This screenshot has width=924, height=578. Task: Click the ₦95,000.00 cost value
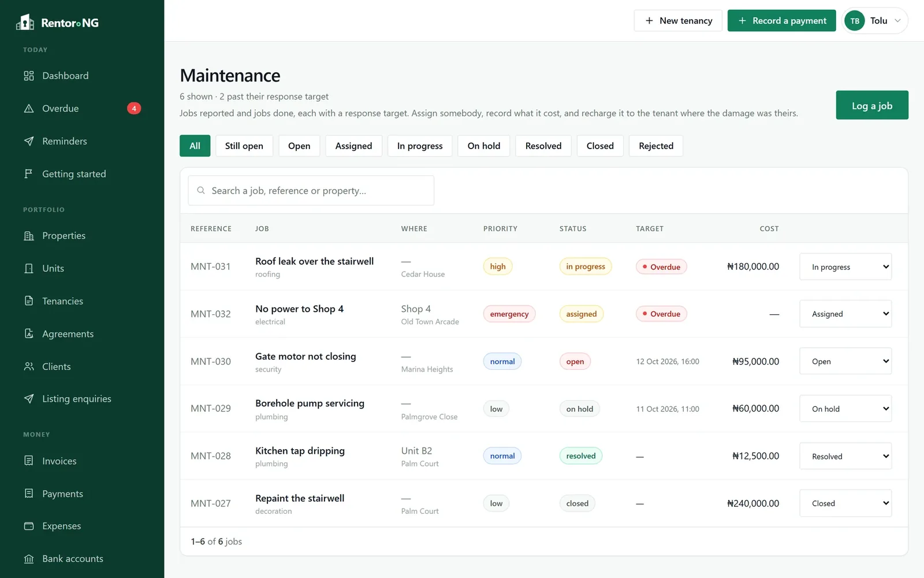tap(755, 361)
